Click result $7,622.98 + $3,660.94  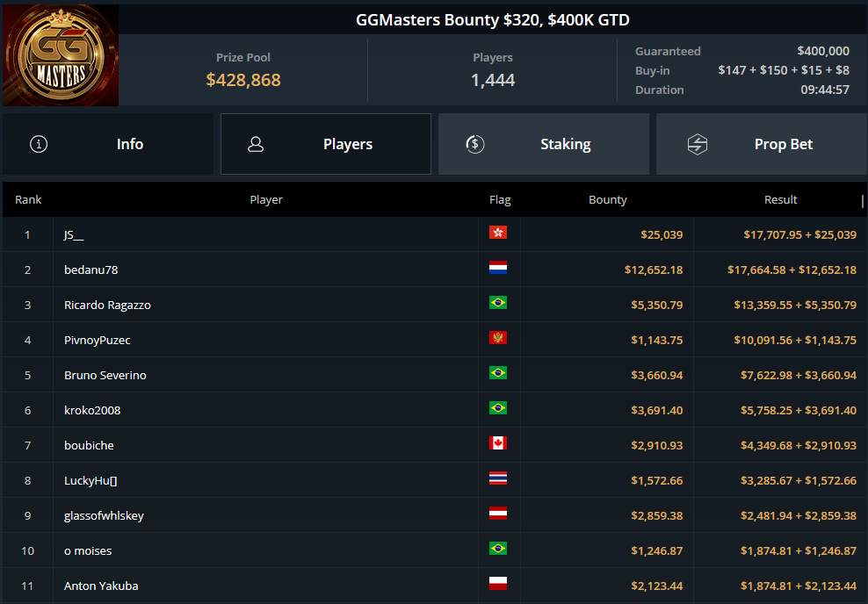point(799,375)
